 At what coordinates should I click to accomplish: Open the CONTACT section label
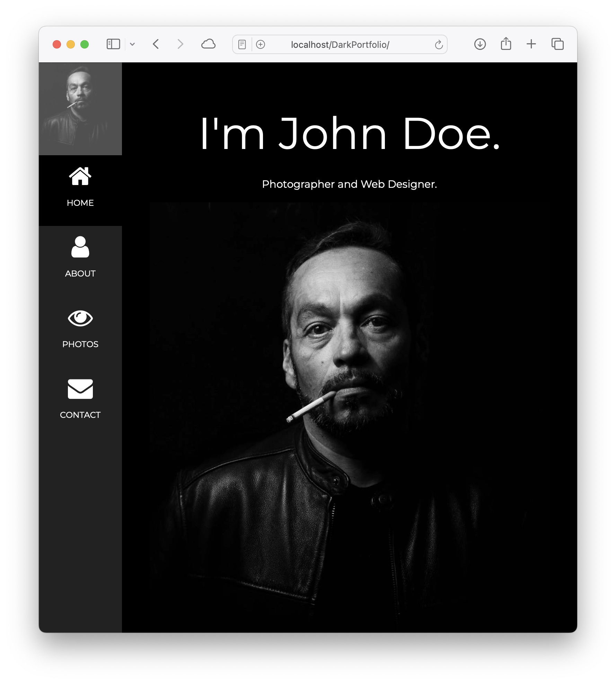(x=80, y=415)
